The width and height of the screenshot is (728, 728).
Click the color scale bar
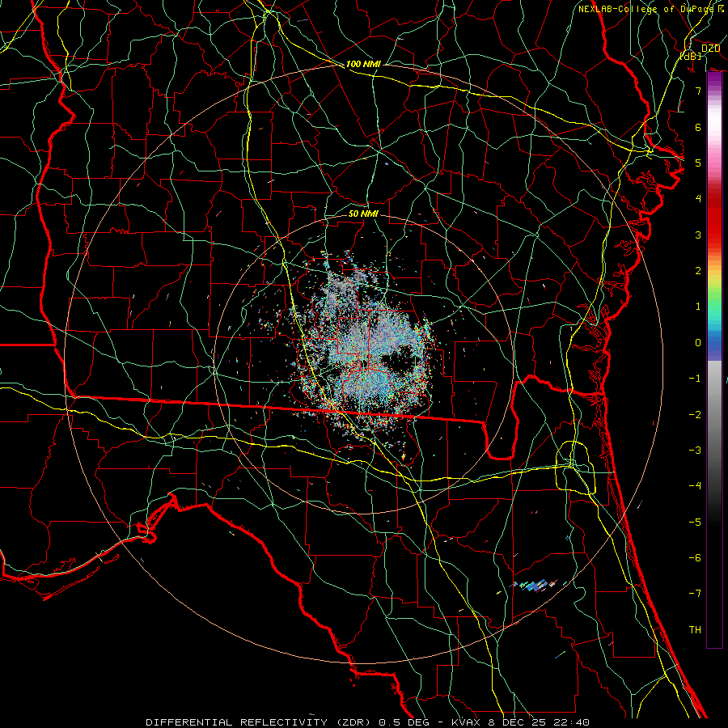(714, 360)
